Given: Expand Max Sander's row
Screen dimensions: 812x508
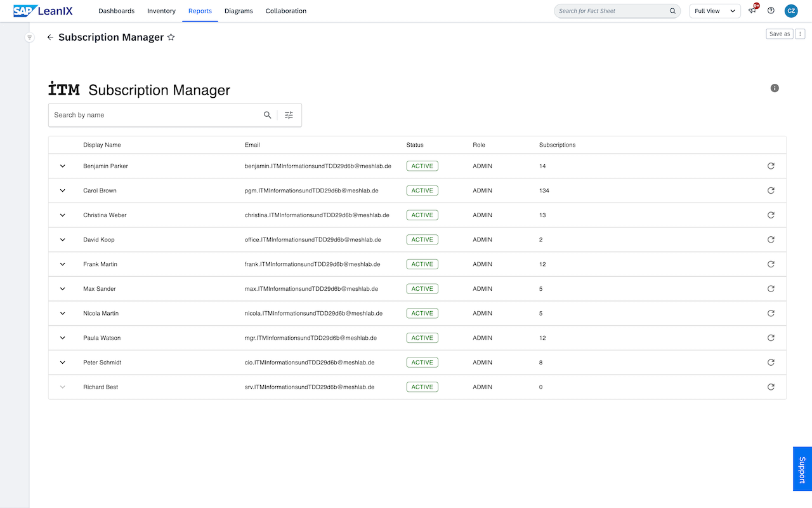Looking at the screenshot, I should click(63, 289).
